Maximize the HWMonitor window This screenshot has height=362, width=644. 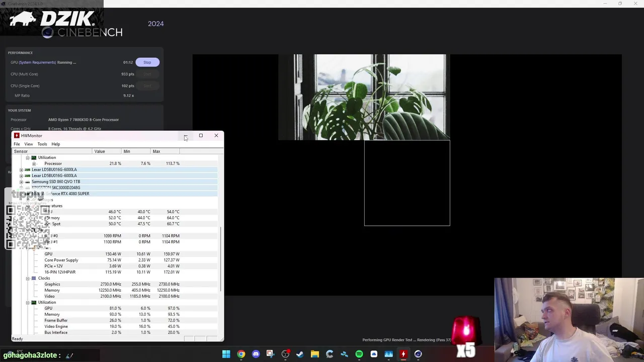[x=201, y=135]
